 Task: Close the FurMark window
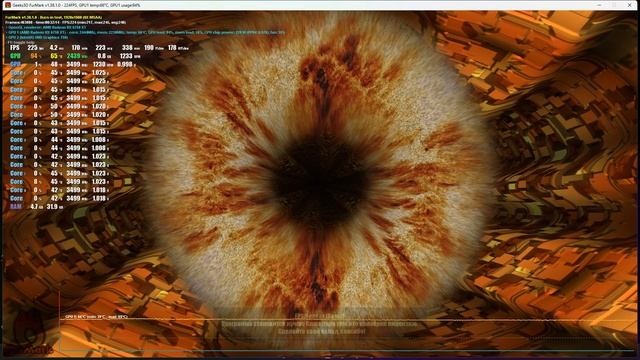pos(629,5)
